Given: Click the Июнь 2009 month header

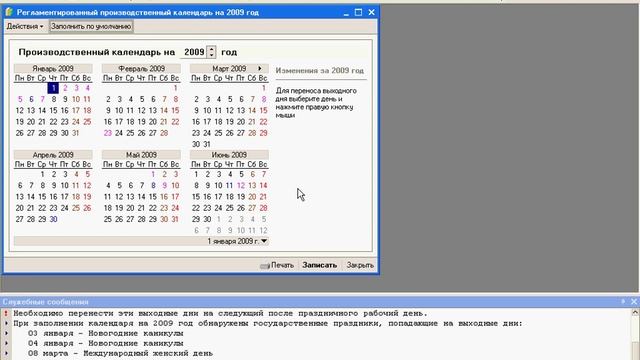Looking at the screenshot, I should coord(229,155).
